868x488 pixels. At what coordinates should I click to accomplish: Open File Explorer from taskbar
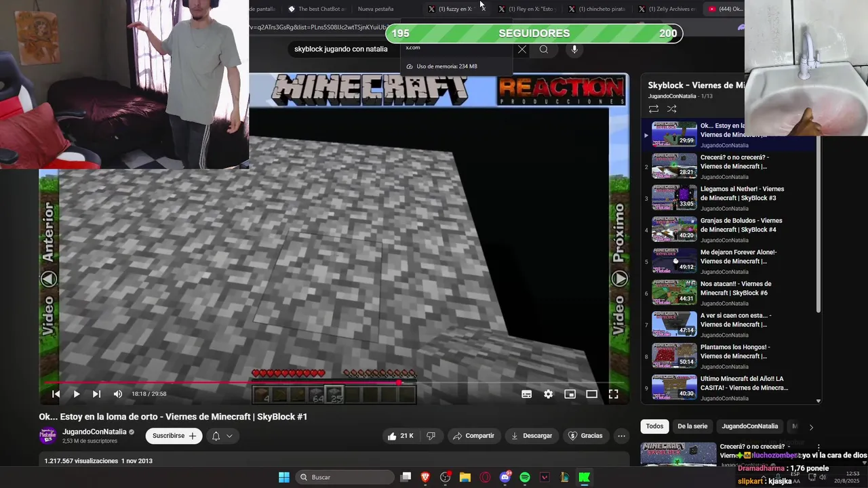pos(465,477)
